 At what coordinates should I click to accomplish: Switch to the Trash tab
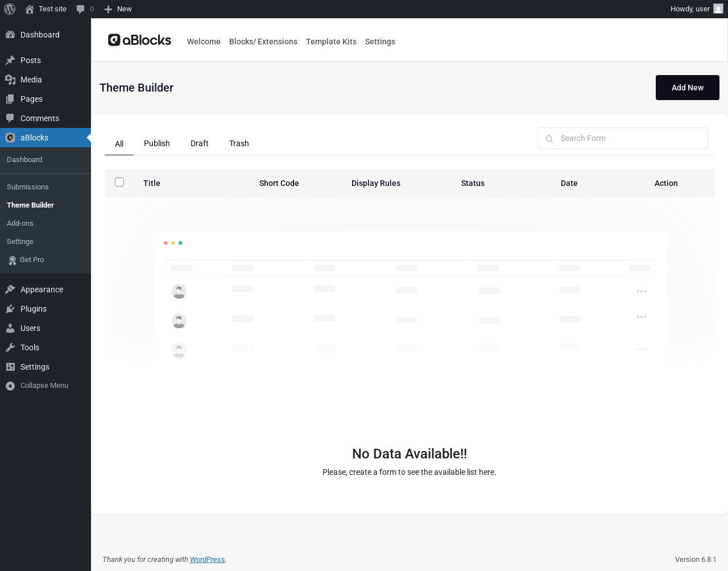239,143
